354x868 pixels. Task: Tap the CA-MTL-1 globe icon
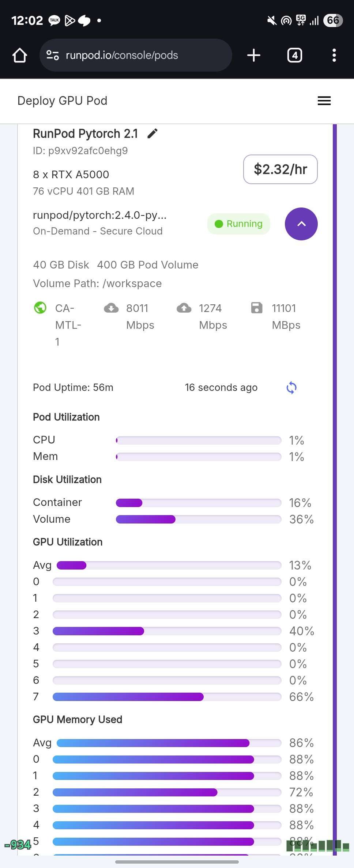[x=40, y=308]
